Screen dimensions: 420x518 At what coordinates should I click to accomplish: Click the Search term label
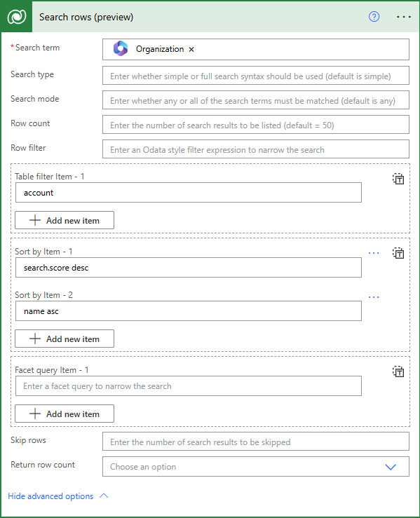37,48
